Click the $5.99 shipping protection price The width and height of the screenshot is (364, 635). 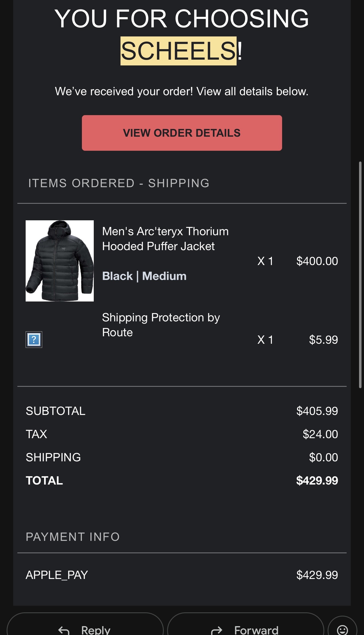click(323, 340)
